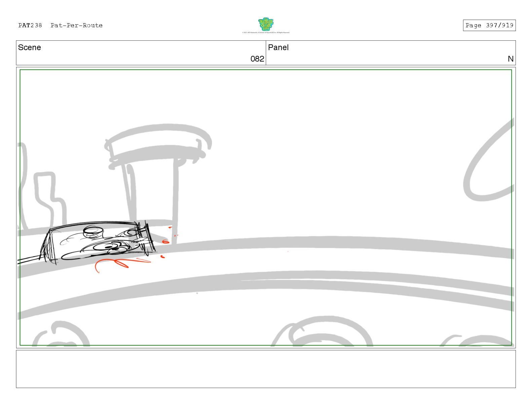Image resolution: width=532 pixels, height=412 pixels.
Task: Click the empty notes box below the panel
Action: [266, 369]
